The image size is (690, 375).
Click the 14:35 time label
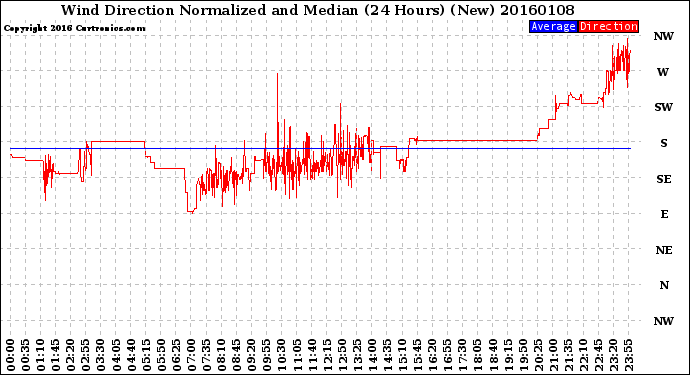(x=387, y=355)
